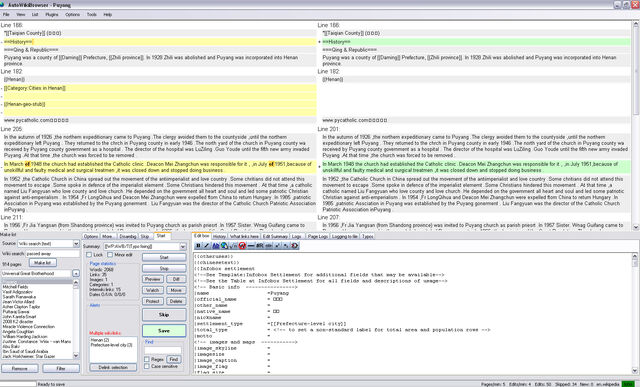Click Filter button below page list
The width and height of the screenshot is (640, 387).
point(61,368)
